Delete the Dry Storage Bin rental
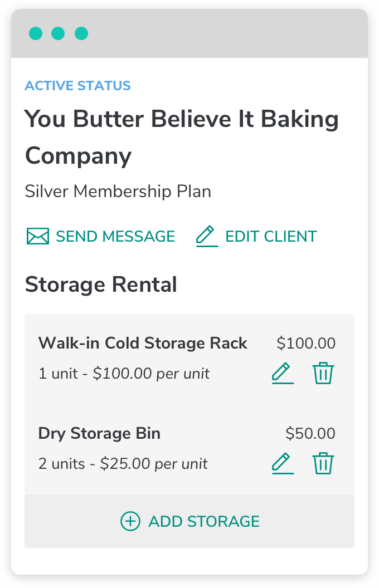 323,463
